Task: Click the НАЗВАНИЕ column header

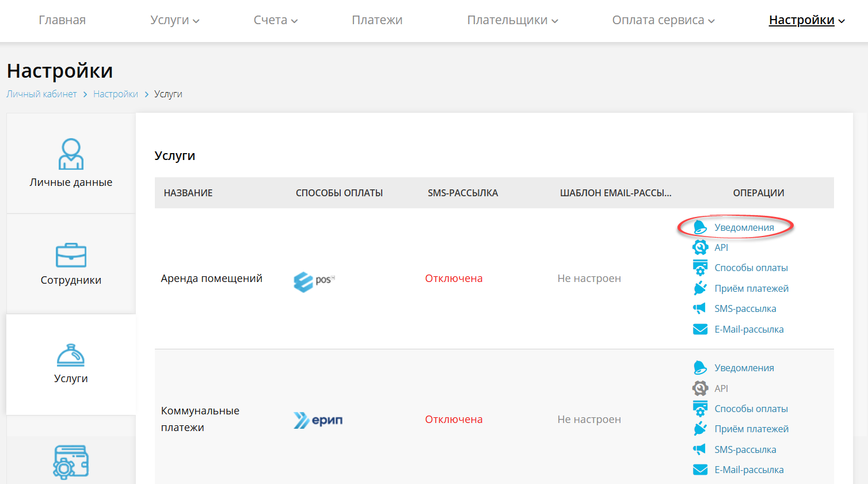Action: click(188, 193)
